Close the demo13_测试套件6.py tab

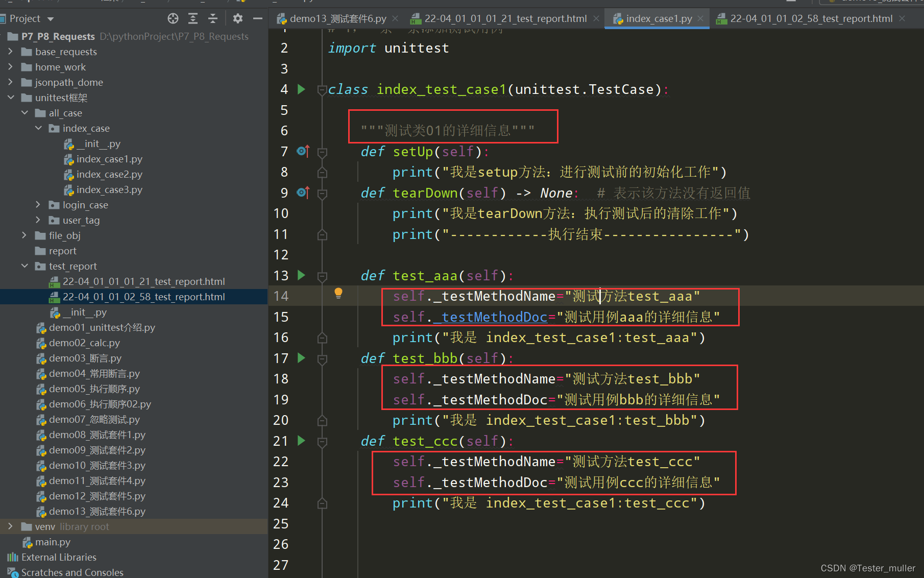click(x=395, y=19)
